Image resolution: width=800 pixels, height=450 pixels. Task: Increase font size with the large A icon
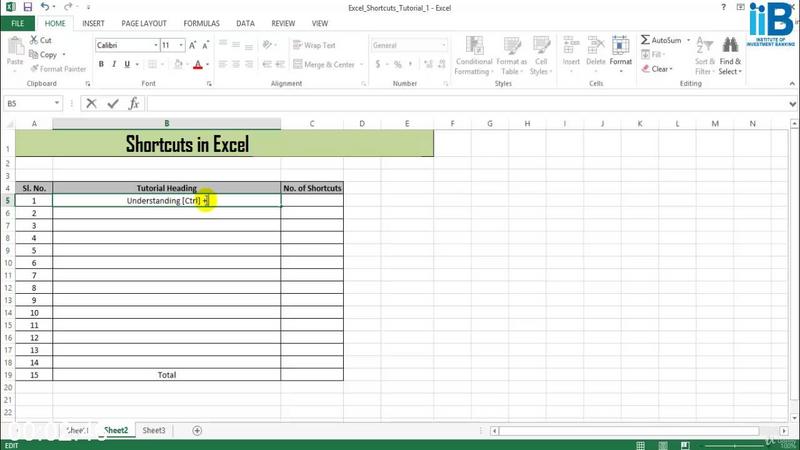[192, 45]
